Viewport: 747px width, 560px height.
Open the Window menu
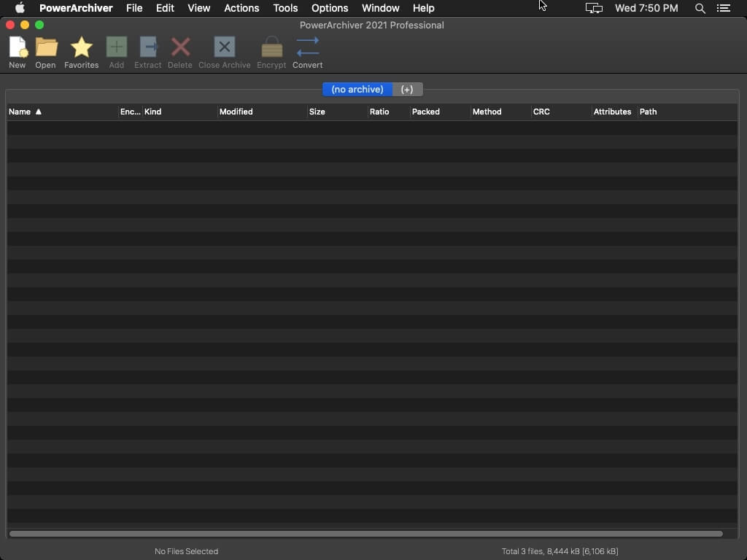tap(380, 8)
